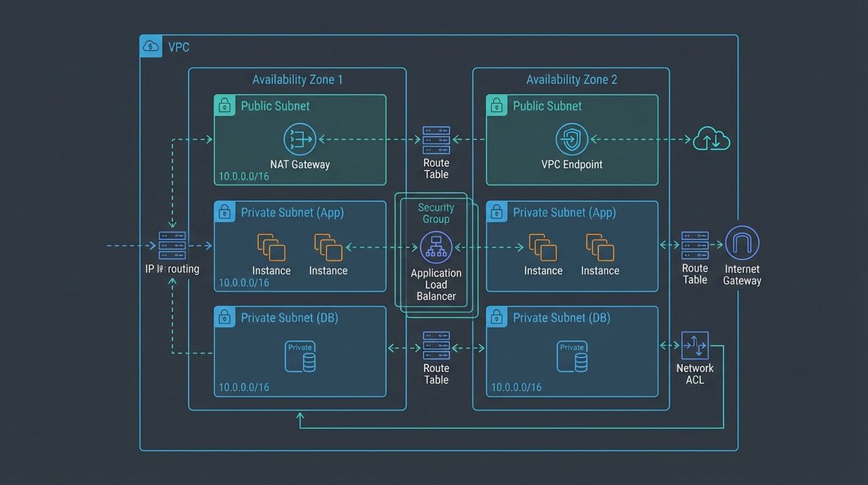The image size is (868, 485).
Task: Click "Private Subnet (App)" label in Zone 2
Action: point(564,212)
